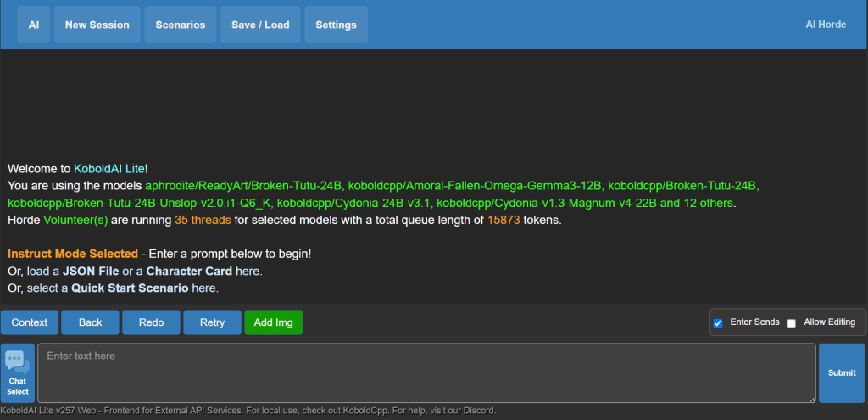Open the Settings menu
Viewport: 868px width, 420px height.
pyautogui.click(x=336, y=25)
